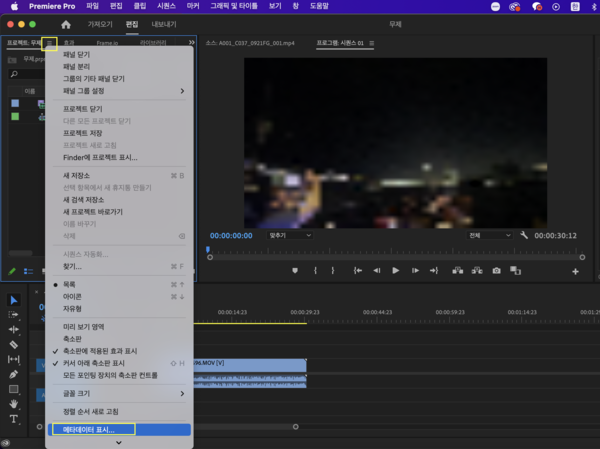Select the Selection arrow tool
Screen dimensions: 600x449
(14, 300)
